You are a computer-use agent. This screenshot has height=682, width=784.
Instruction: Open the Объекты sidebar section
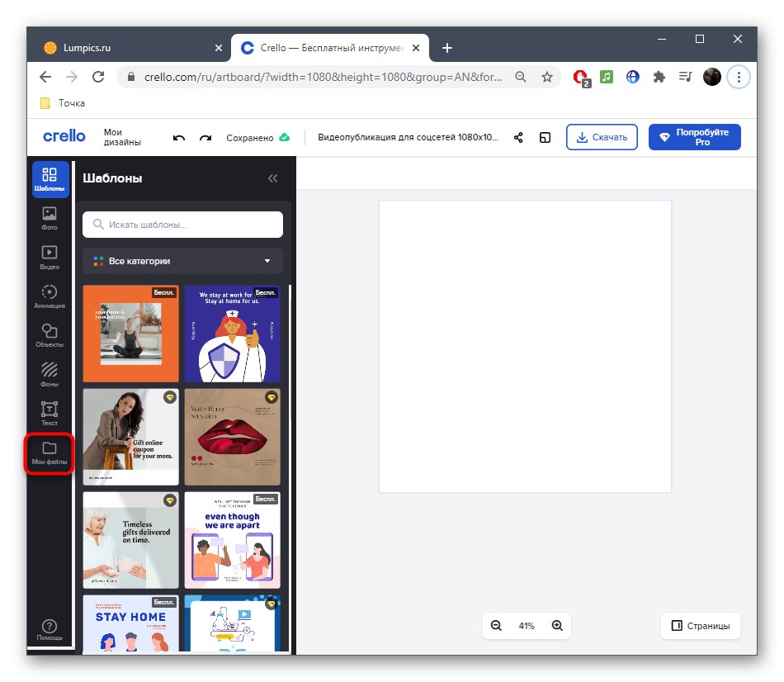(x=50, y=335)
